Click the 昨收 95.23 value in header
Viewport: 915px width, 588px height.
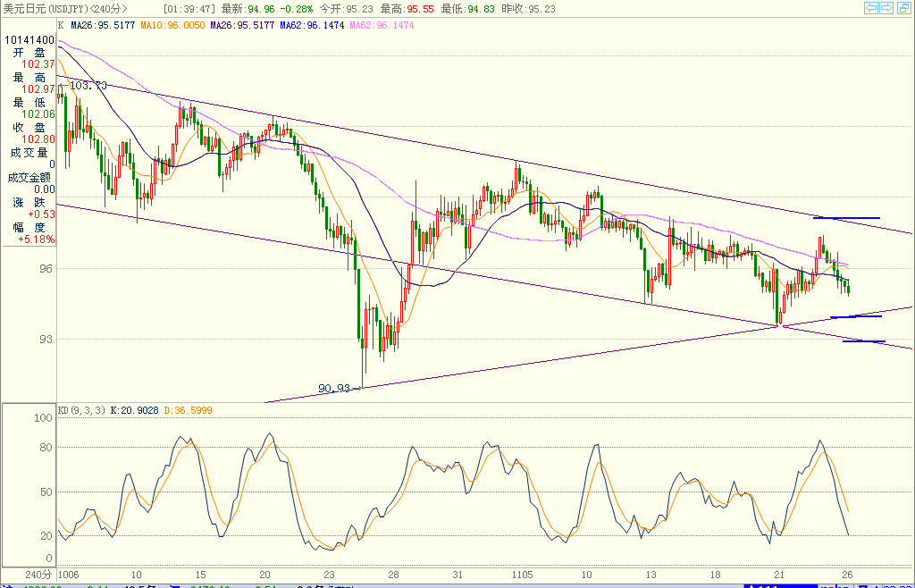529,9
